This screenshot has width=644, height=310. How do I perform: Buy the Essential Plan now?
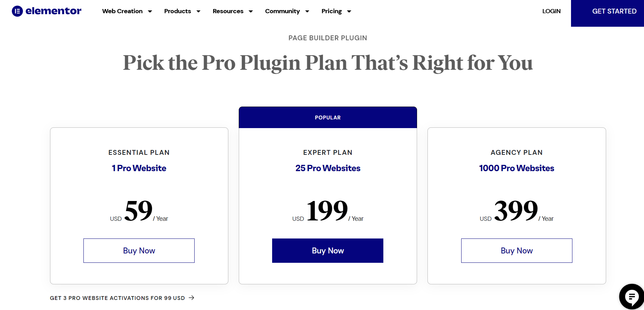click(139, 250)
